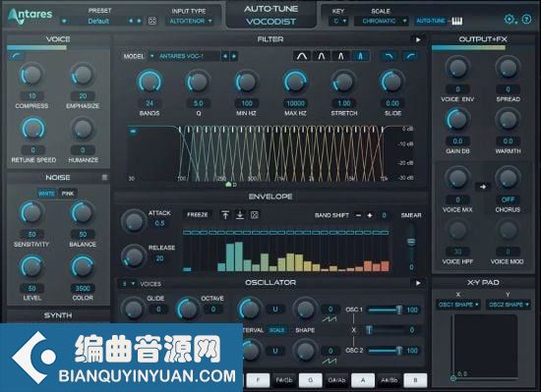Toggle the G#/Ab note key
Screen dimensions: 541x392
(x=336, y=380)
